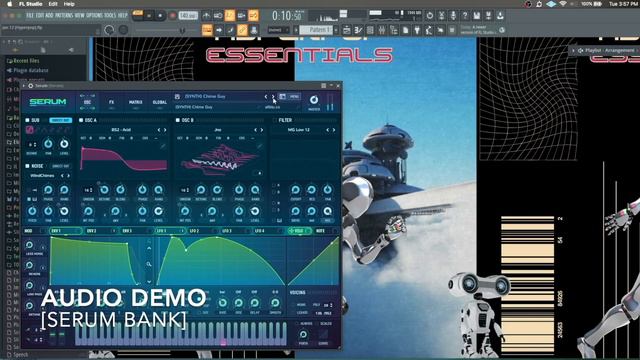Select previous filter type arrow
This screenshot has width=640, height=360.
327,130
